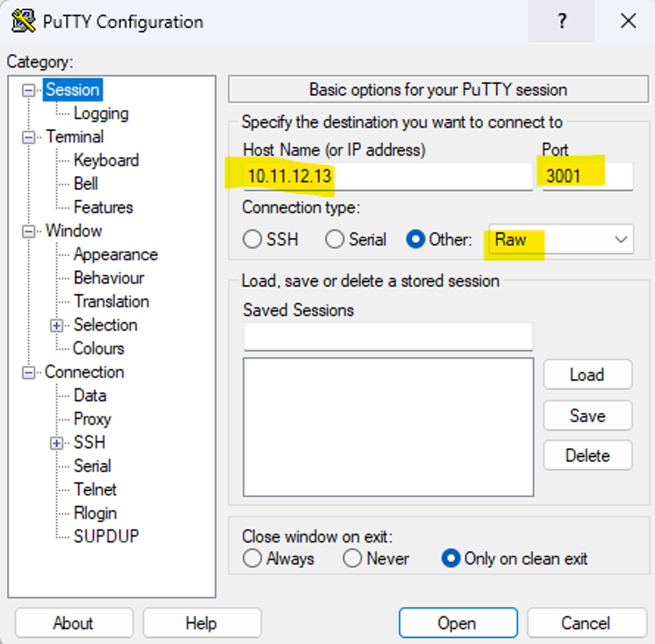655x644 pixels.
Task: Go to the Colours category
Action: 98,348
